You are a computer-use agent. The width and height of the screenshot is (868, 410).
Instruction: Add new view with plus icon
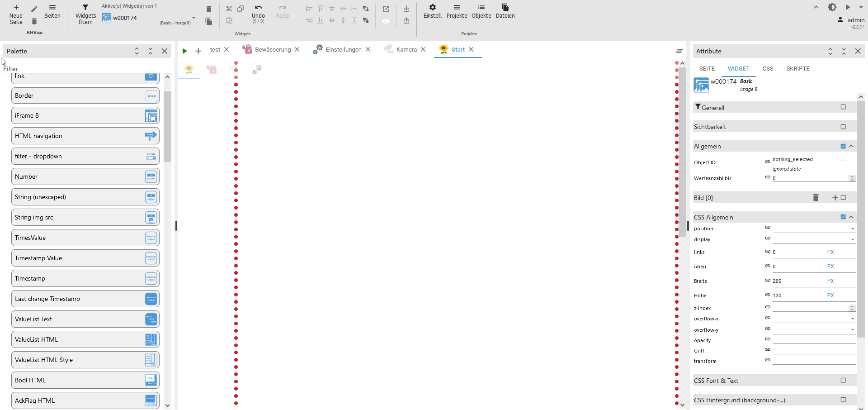[198, 51]
